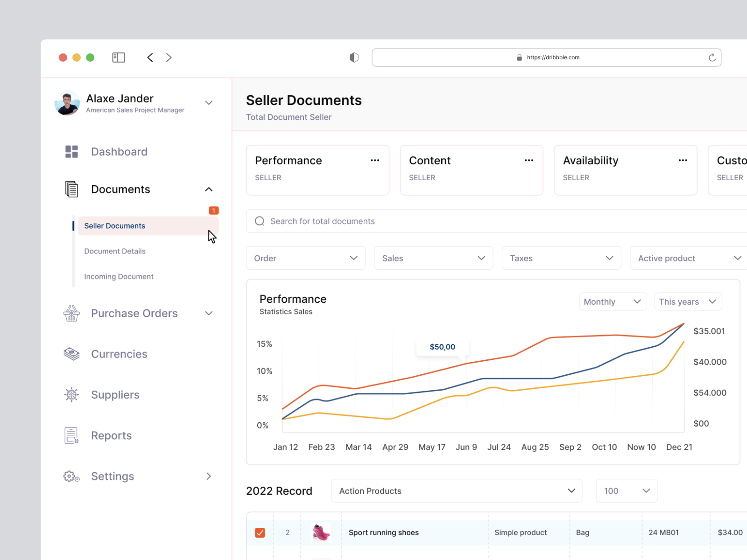Click the search magnifier icon
Image resolution: width=747 pixels, height=560 pixels.
(260, 221)
